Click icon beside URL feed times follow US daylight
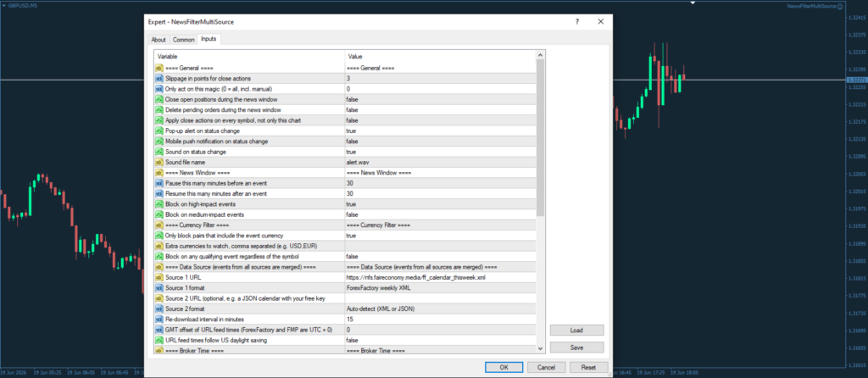 pyautogui.click(x=159, y=341)
